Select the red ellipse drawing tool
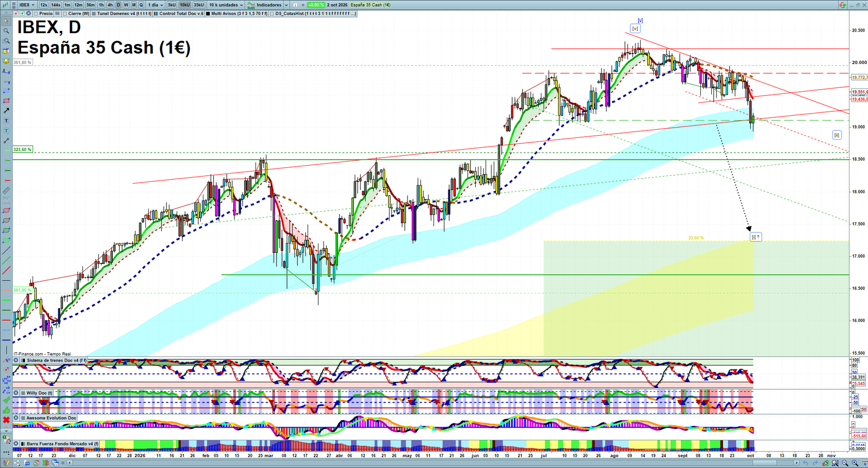This screenshot has width=868, height=468. [6, 210]
